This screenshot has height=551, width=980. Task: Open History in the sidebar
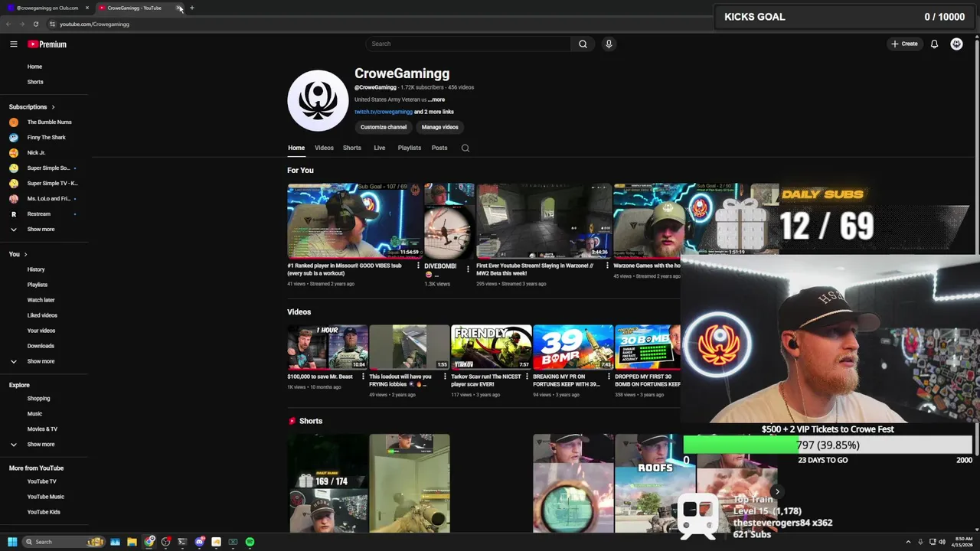point(36,269)
